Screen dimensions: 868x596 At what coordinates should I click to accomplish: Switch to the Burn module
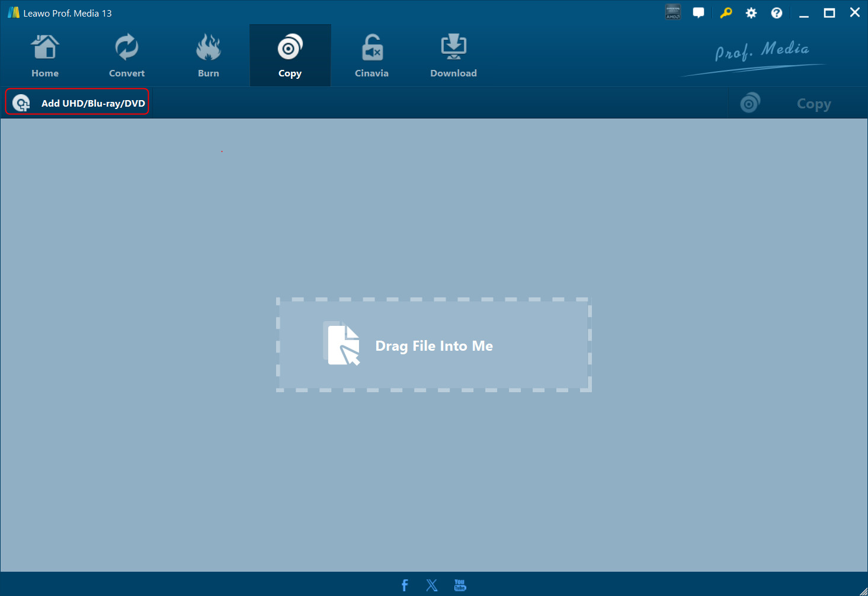click(x=209, y=56)
